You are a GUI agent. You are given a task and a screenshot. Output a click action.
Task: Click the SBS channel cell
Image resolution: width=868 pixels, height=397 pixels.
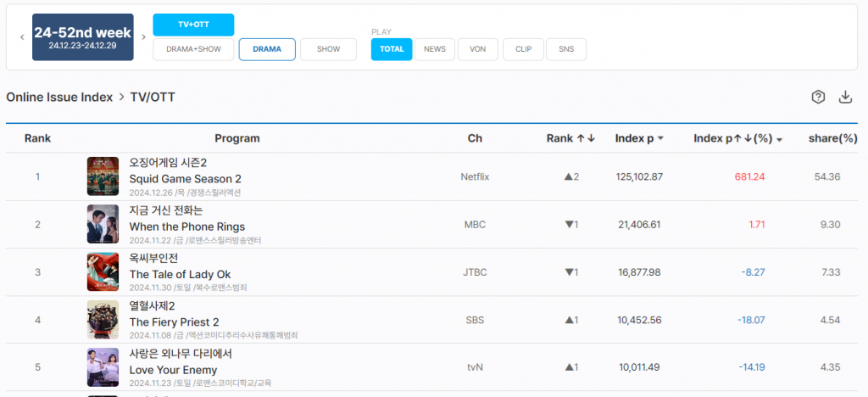[x=475, y=320]
